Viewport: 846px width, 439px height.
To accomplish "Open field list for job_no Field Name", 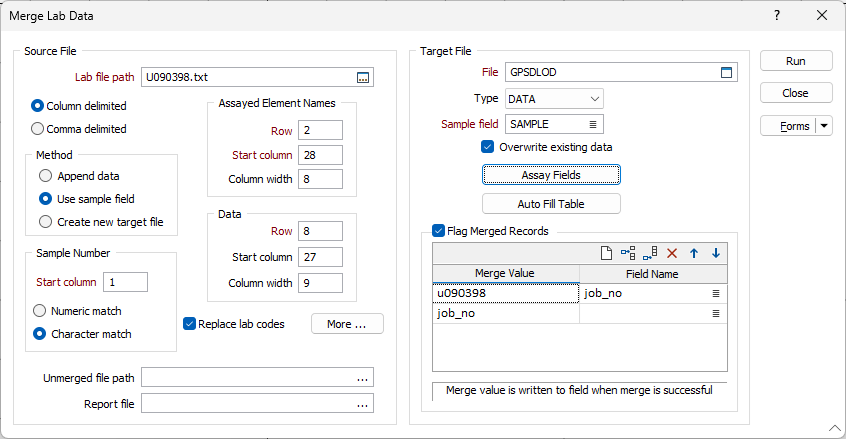I will 715,293.
